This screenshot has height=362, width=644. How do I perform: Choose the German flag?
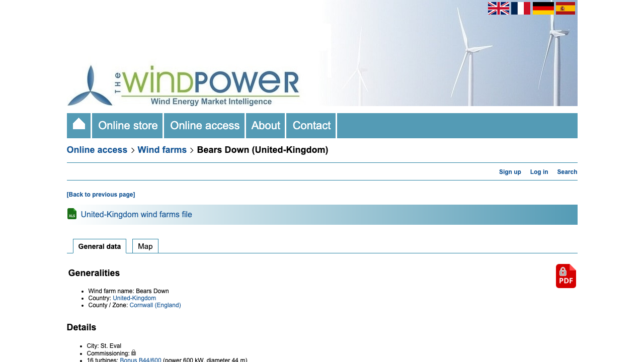tap(543, 8)
